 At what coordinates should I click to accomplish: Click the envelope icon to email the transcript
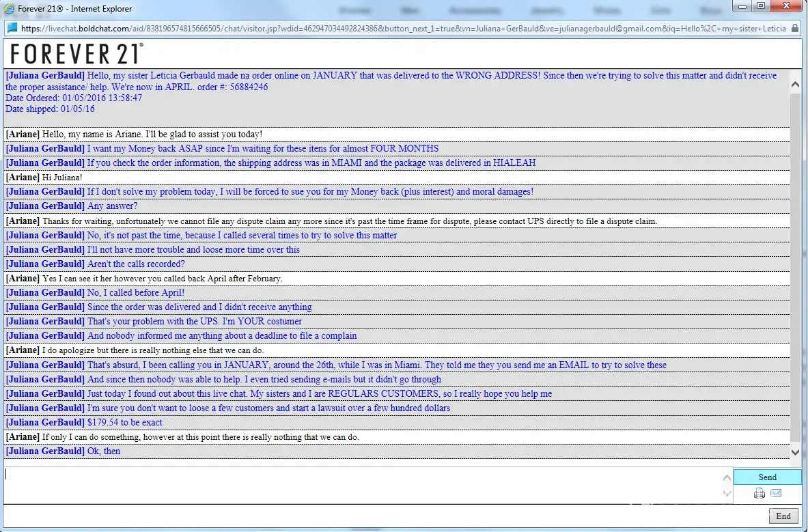coord(776,493)
